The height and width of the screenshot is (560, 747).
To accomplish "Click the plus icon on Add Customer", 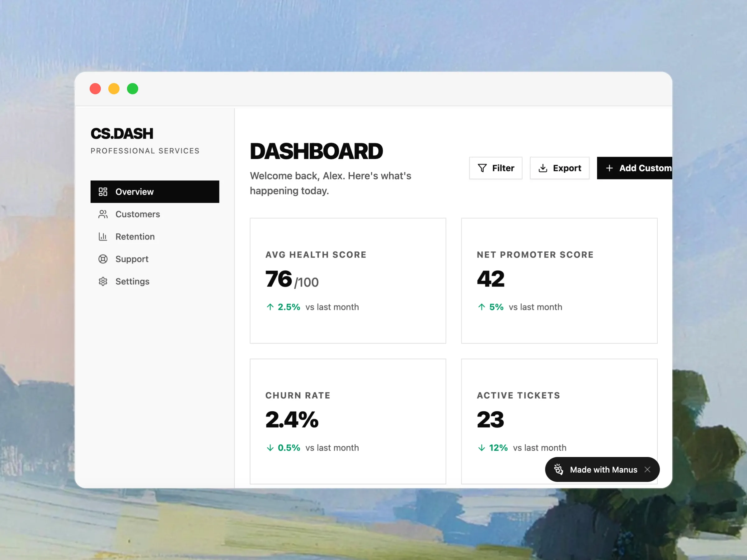I will coord(609,168).
